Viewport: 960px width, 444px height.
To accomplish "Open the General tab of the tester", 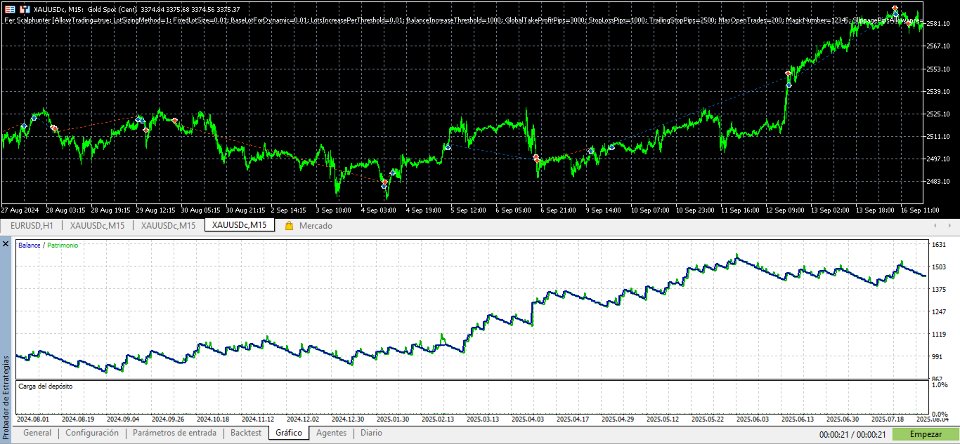I will pos(37,433).
